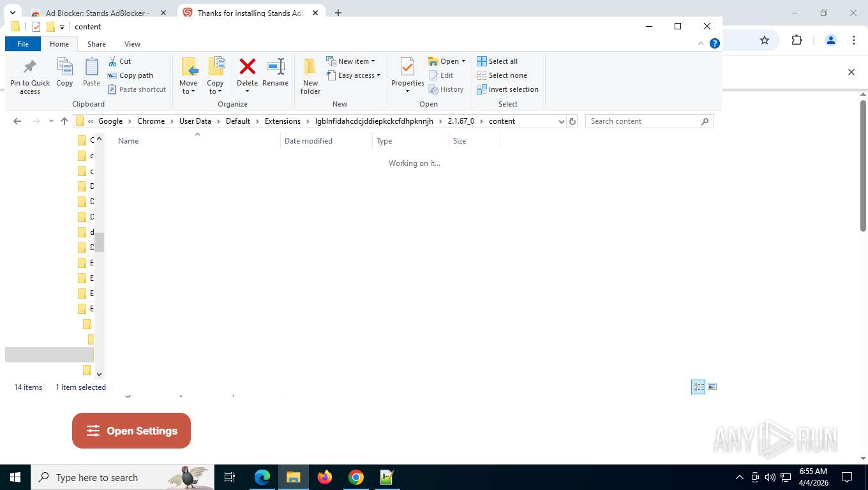Collapse the ribbon with the chevron
The height and width of the screenshot is (490, 868).
(x=701, y=43)
